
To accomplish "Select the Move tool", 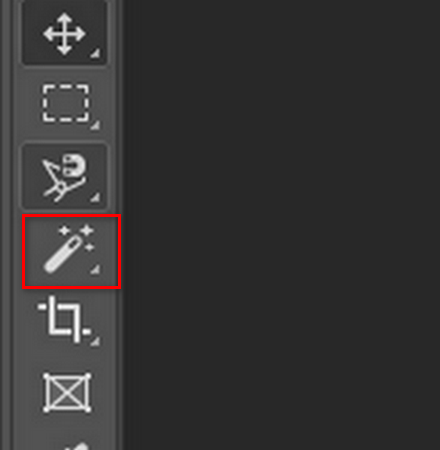I will pos(64,33).
